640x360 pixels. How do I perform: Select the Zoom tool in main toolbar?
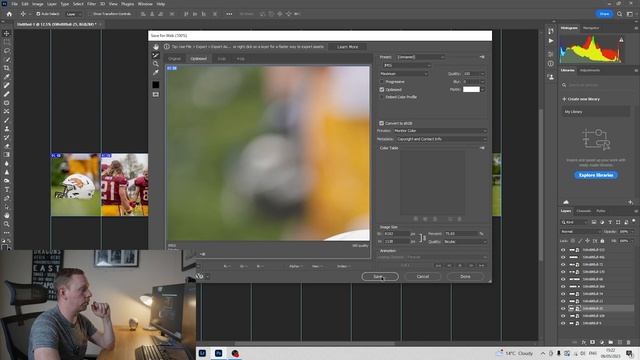pos(7,224)
